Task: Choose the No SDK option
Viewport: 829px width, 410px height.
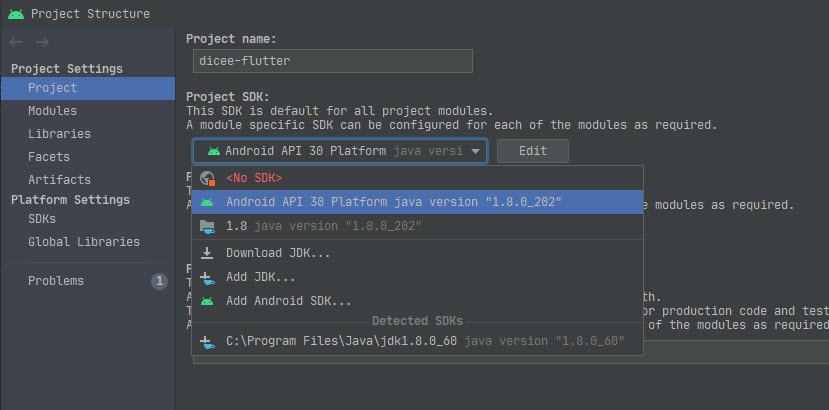Action: (417, 178)
